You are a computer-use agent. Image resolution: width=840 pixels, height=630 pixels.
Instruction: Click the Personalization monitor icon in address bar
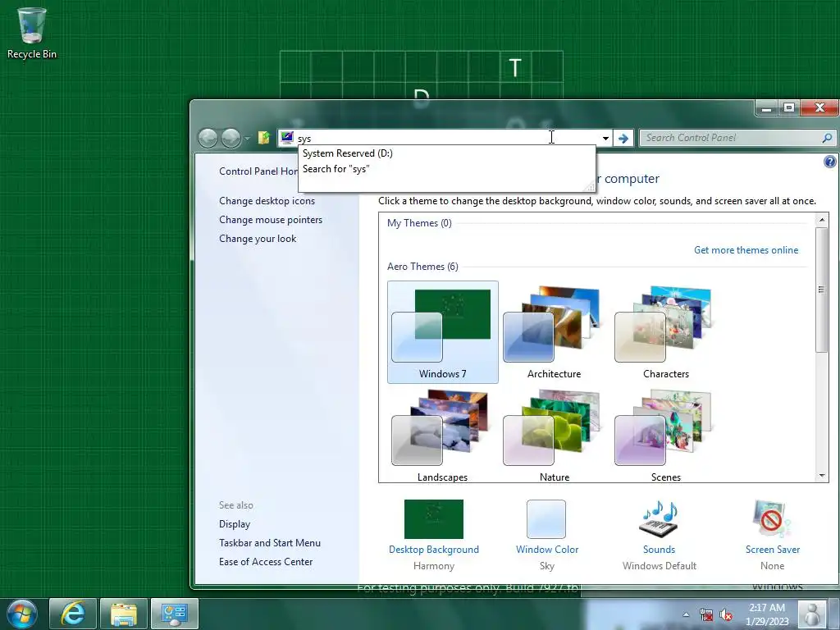click(x=287, y=138)
